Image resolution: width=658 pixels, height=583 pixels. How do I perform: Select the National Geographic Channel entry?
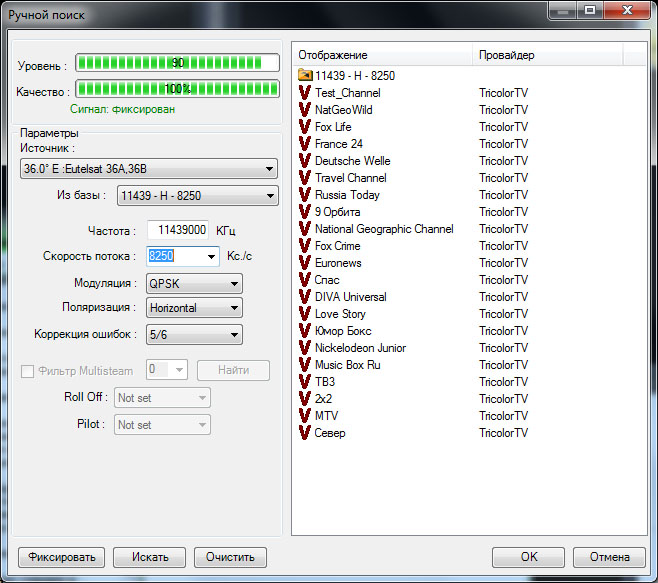pos(384,229)
